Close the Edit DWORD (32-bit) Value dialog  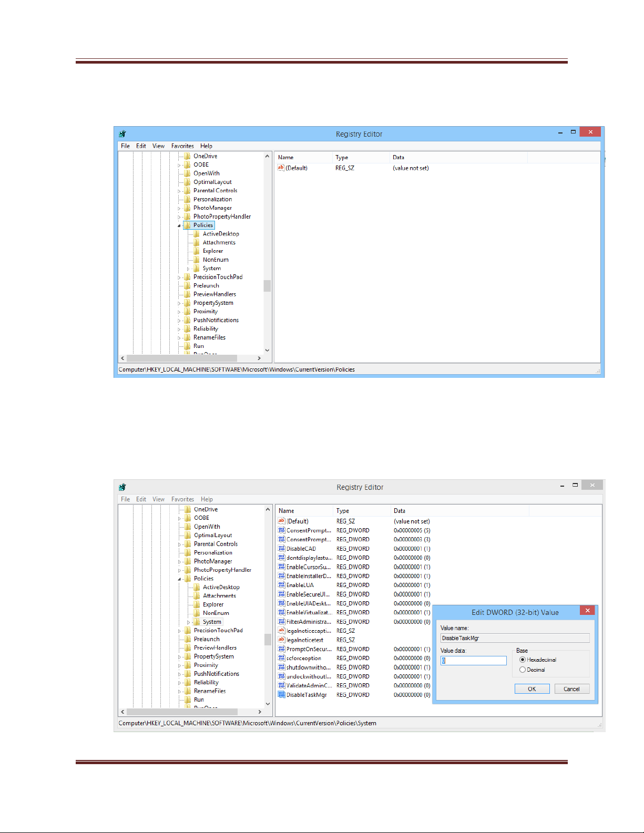tap(587, 610)
